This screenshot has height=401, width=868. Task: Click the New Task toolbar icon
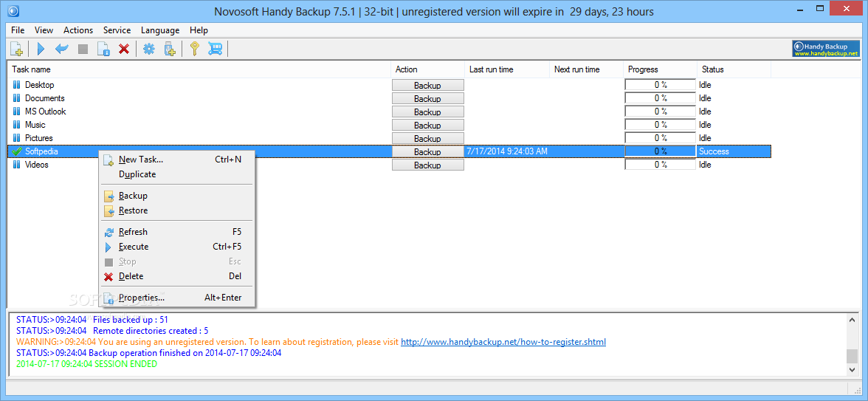click(x=16, y=49)
